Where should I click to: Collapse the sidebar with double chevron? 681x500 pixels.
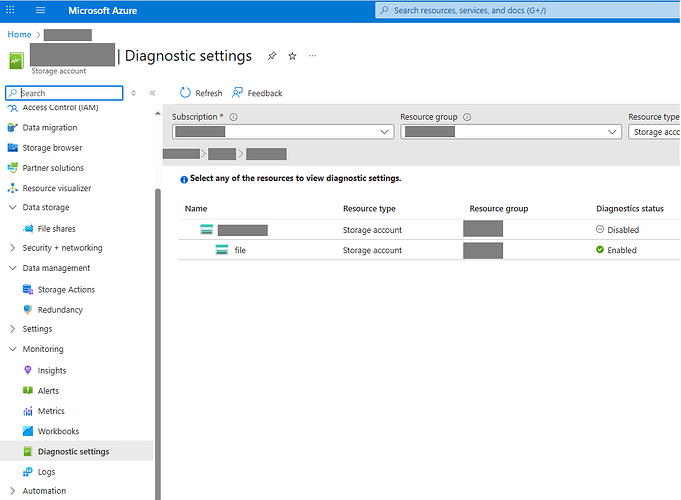[x=153, y=93]
